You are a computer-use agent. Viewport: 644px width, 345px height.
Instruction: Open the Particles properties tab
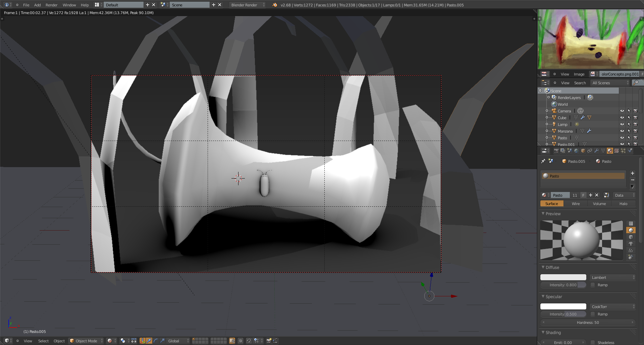click(623, 151)
